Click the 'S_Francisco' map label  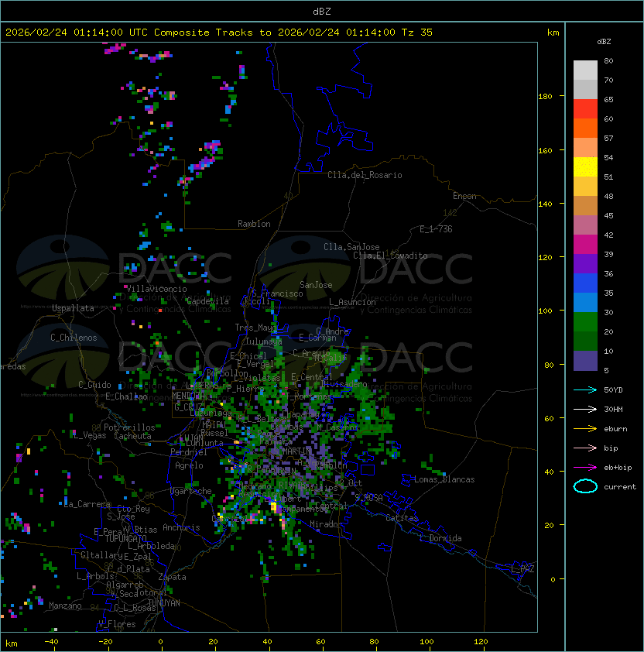277,293
